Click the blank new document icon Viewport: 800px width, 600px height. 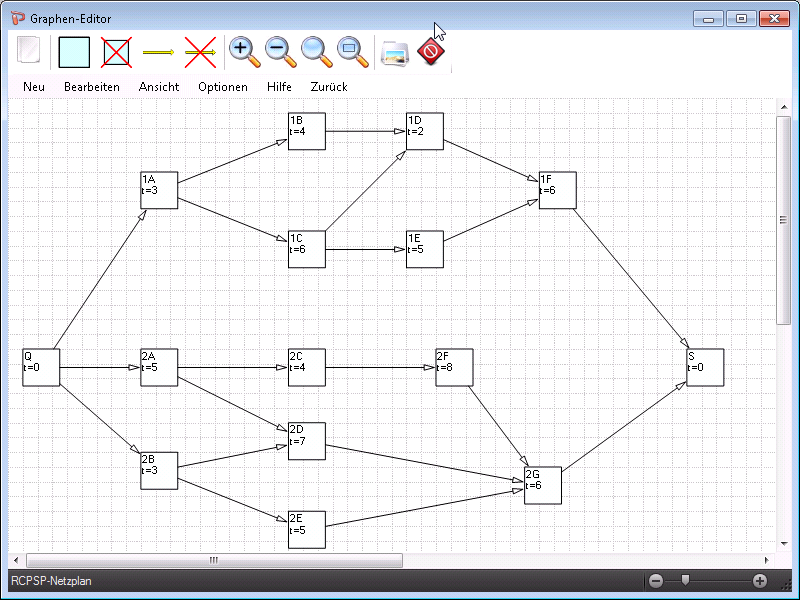30,51
